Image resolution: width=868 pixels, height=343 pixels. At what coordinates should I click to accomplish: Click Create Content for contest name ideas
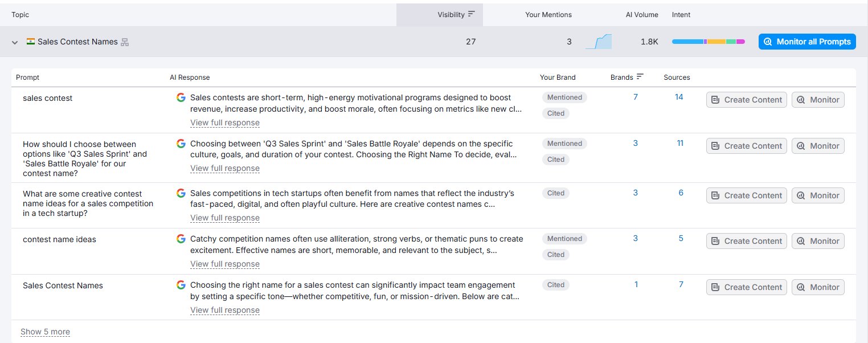(746, 240)
